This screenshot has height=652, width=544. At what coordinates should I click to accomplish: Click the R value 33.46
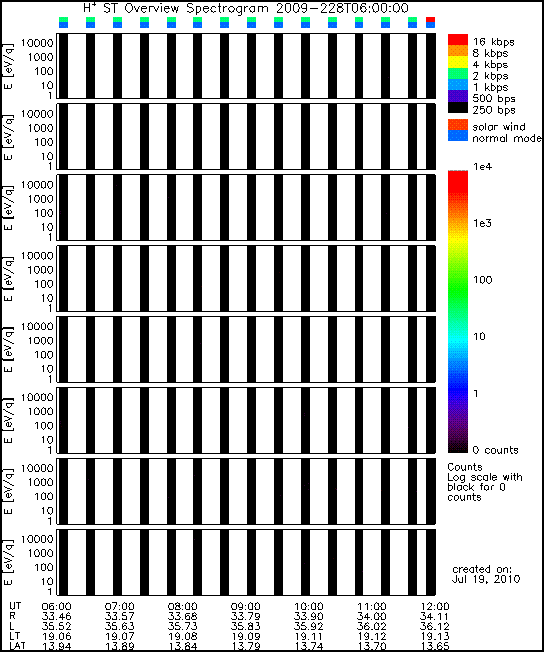click(x=57, y=617)
